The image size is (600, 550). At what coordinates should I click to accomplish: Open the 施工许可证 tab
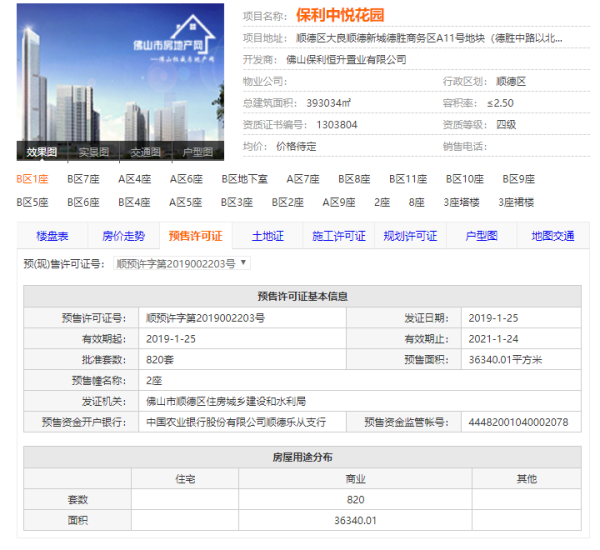click(x=339, y=236)
